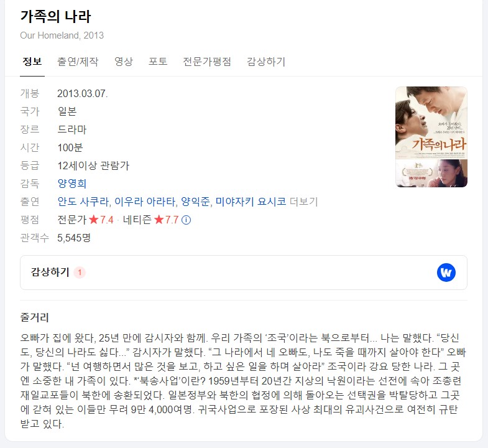The image size is (488, 448).
Task: Select the 감상하기 tab at top
Action: 266,62
